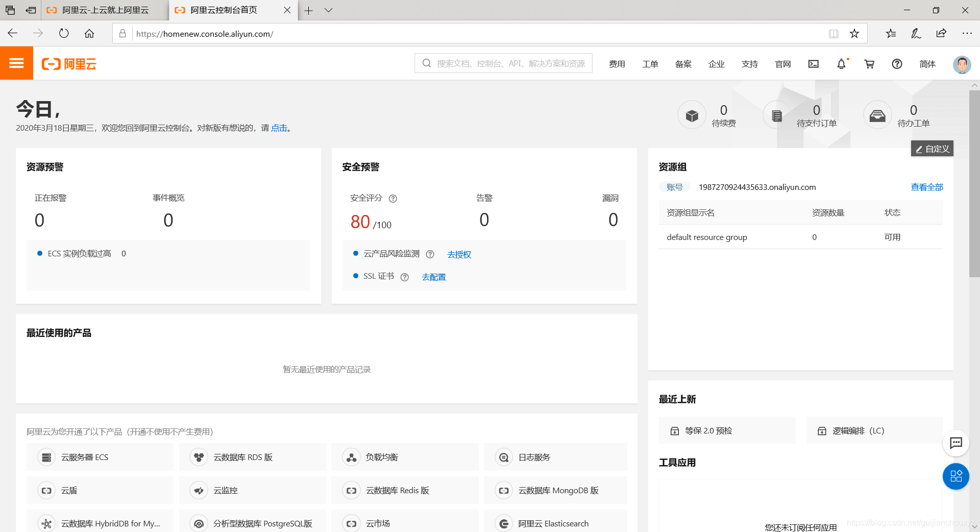Image resolution: width=980 pixels, height=532 pixels.
Task: Open 云数据库 HybridDB for My... product
Action: [100, 521]
